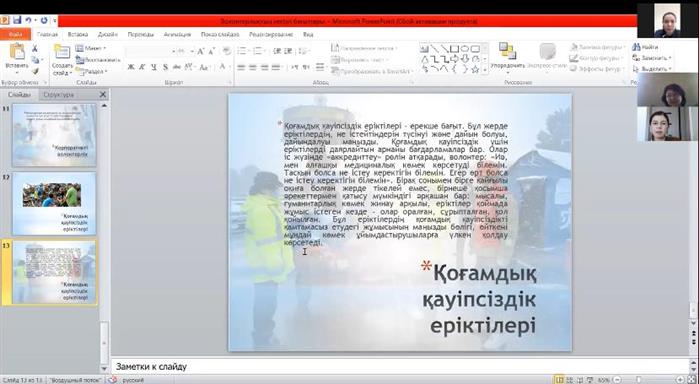
Task: Expand the font name combo box
Action: 173,52
